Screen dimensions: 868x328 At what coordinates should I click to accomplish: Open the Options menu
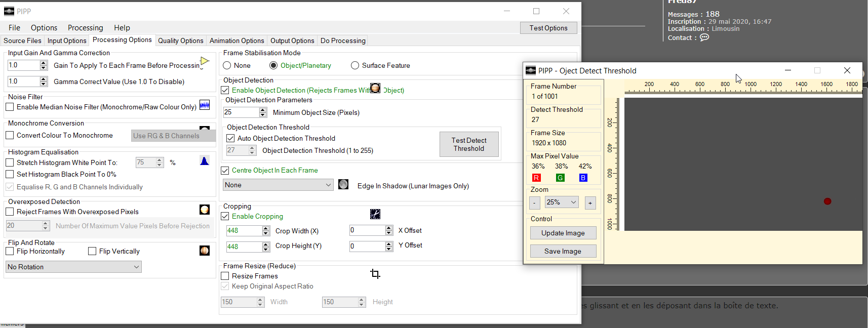(x=44, y=28)
